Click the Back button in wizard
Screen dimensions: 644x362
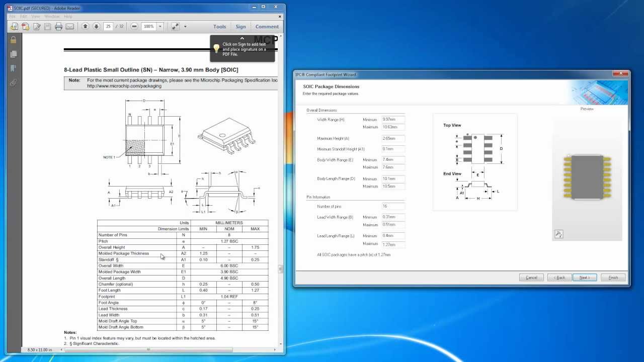pos(559,278)
